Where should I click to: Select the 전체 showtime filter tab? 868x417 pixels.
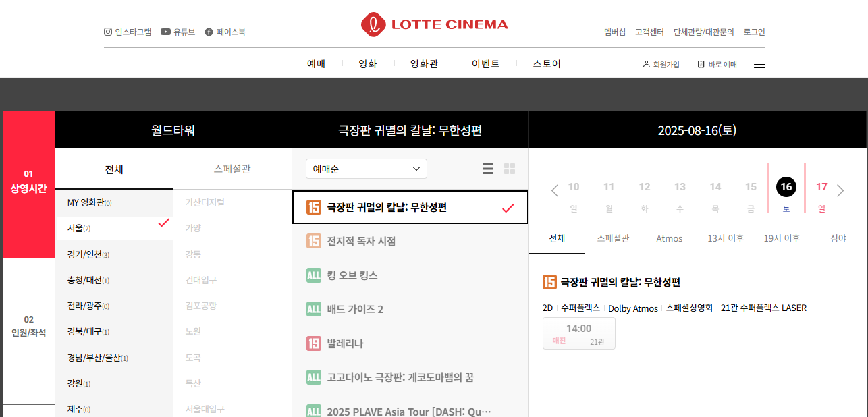pyautogui.click(x=557, y=238)
